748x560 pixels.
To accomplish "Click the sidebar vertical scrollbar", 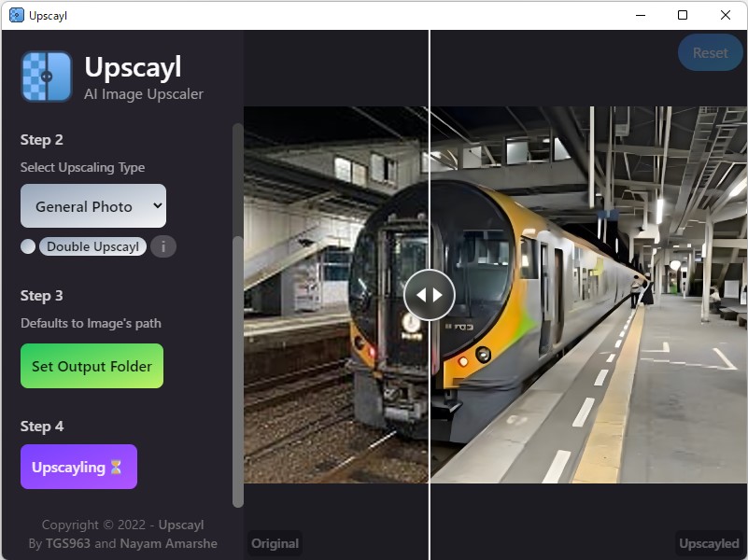I will (x=237, y=371).
